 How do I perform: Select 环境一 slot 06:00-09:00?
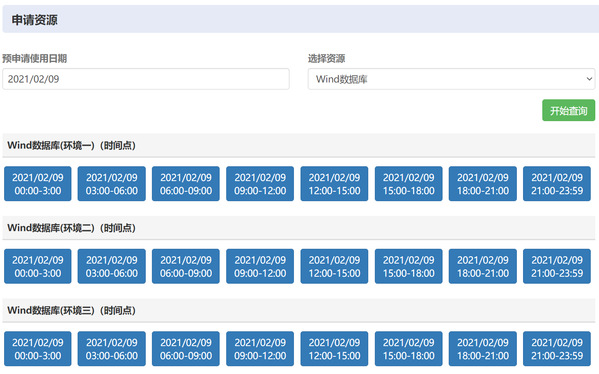click(x=186, y=184)
